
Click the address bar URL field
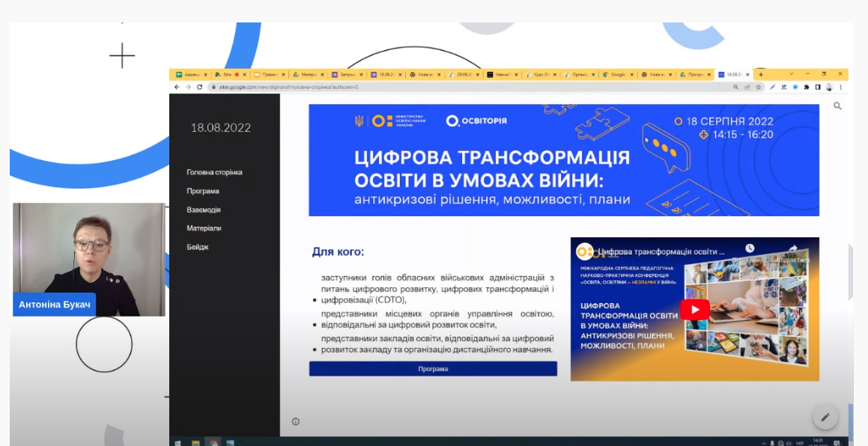click(x=470, y=87)
